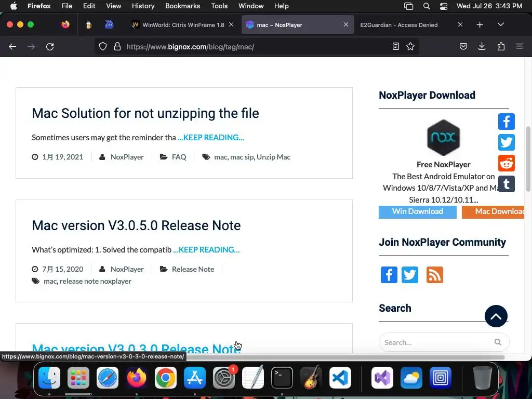Go back to the previous page

click(x=12, y=46)
